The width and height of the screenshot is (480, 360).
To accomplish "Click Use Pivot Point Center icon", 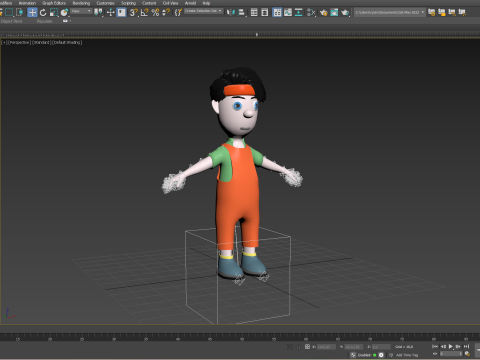I will tap(98, 12).
